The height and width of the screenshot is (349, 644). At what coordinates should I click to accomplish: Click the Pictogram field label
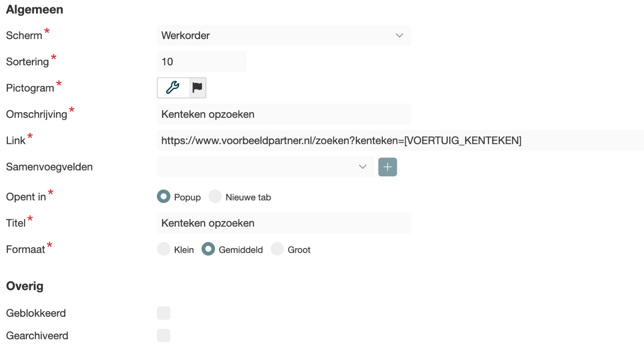(30, 88)
